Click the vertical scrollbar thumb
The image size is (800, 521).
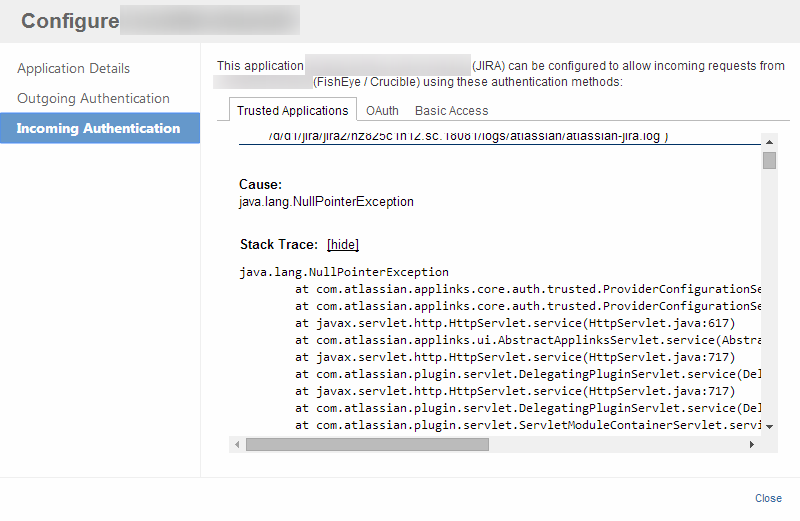click(x=769, y=160)
